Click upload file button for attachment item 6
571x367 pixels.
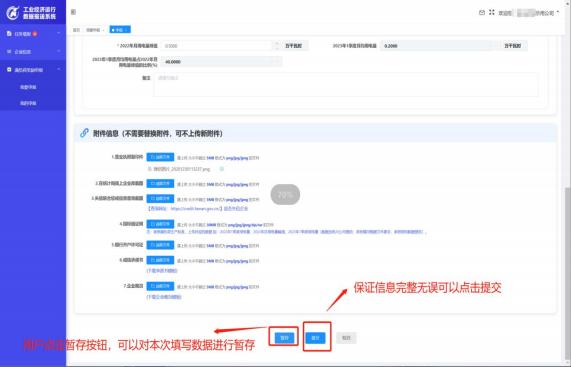click(160, 260)
